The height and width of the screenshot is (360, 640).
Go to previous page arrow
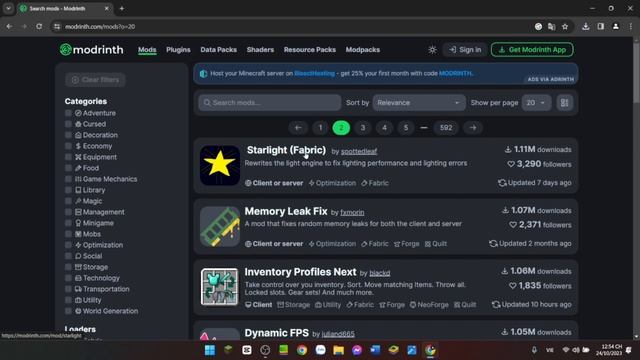point(298,128)
